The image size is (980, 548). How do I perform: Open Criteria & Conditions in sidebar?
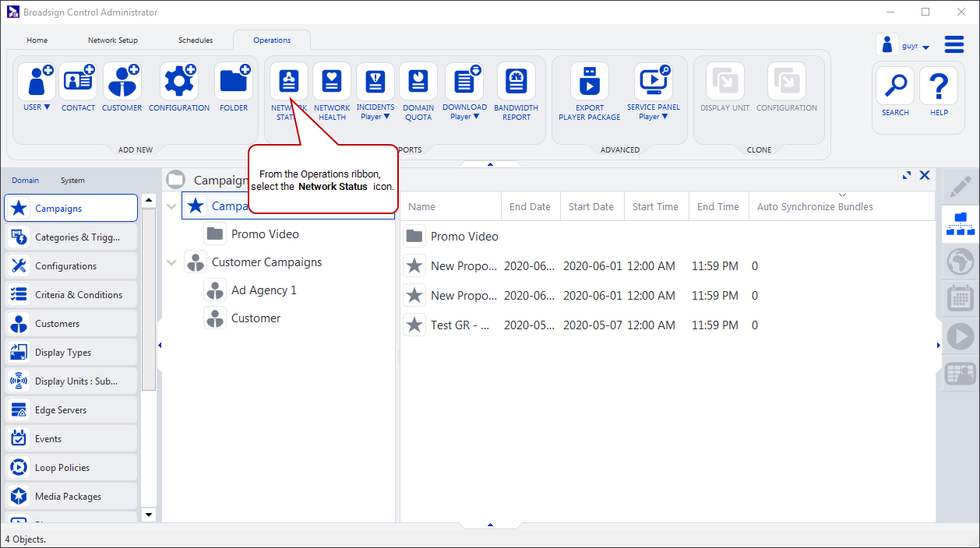pyautogui.click(x=71, y=295)
